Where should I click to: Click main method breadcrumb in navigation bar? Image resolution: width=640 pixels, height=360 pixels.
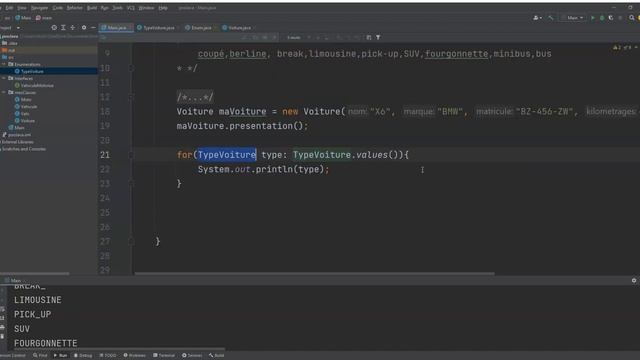point(44,18)
